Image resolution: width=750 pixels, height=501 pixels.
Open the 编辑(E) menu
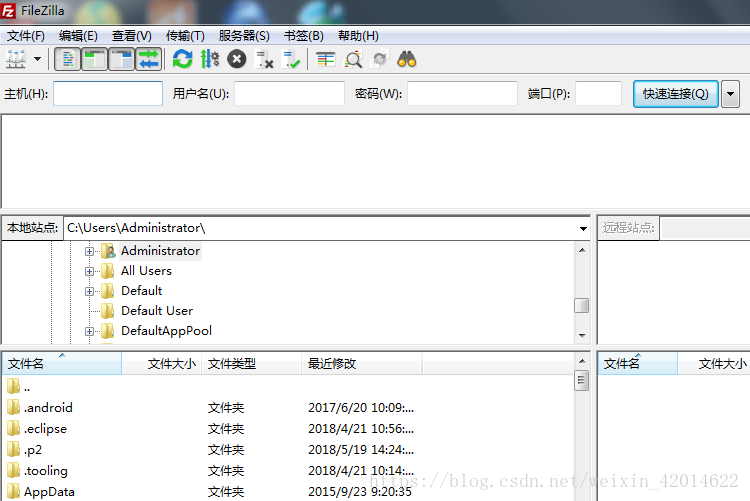coord(78,36)
